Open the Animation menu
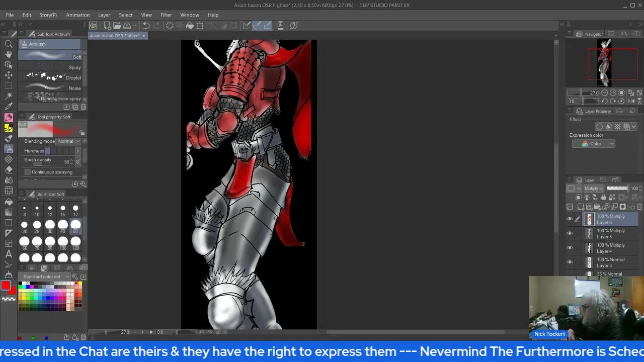 (77, 15)
